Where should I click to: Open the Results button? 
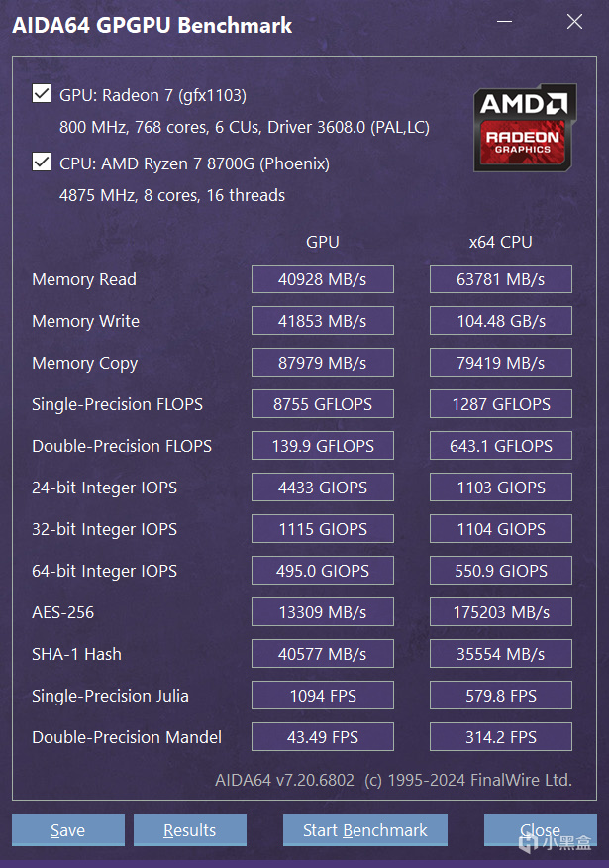click(x=189, y=830)
